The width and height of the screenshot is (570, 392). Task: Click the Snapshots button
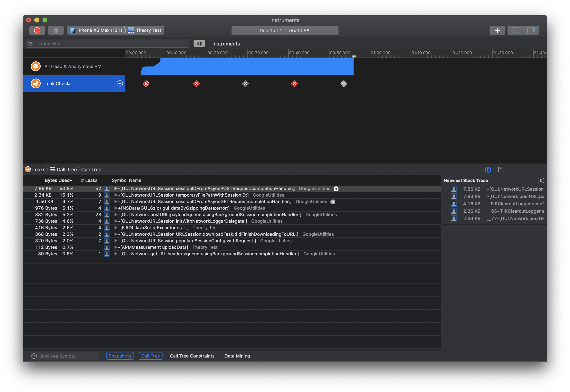(120, 356)
